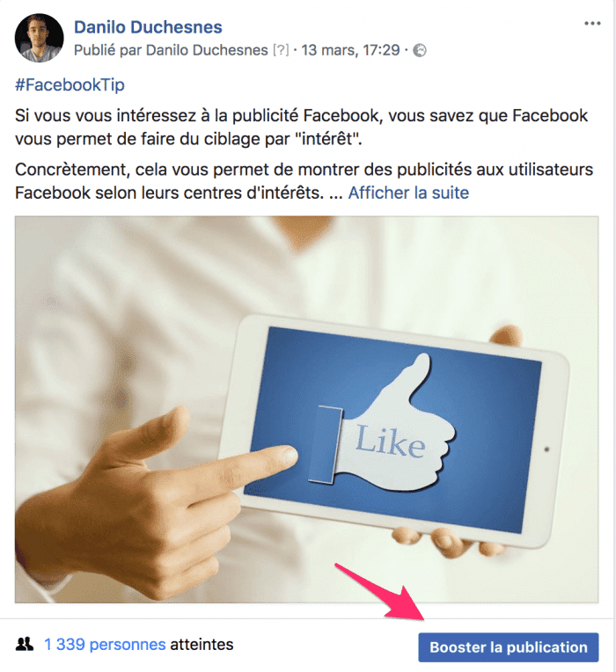Click the Booster la publication button
The image size is (616, 672).
tap(509, 647)
